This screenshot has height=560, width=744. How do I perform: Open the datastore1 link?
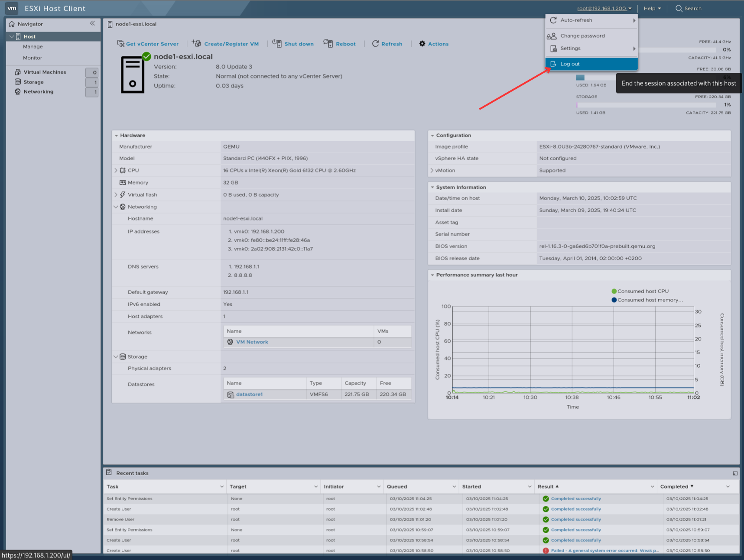(249, 395)
